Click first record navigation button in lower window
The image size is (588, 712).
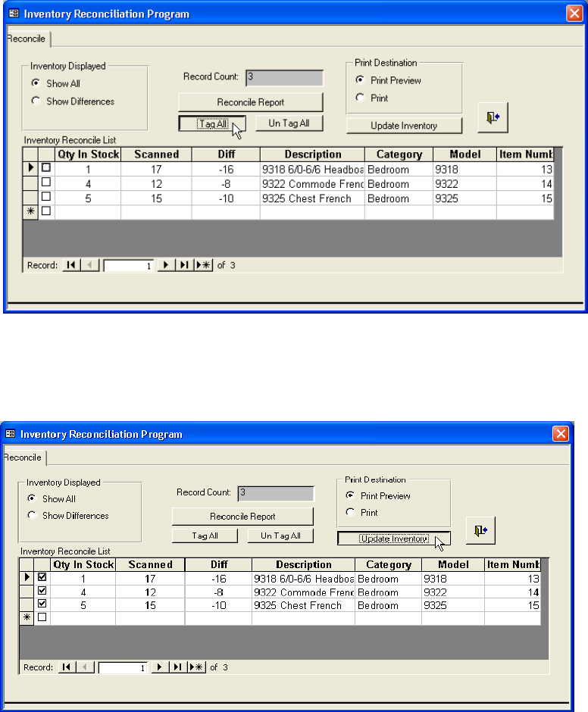67,667
